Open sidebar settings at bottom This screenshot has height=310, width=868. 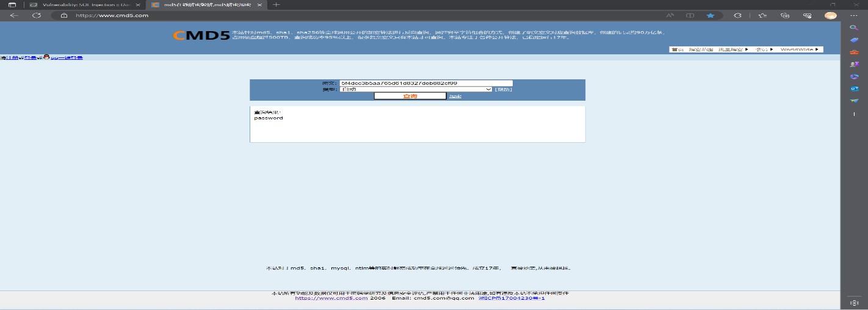coord(854,303)
